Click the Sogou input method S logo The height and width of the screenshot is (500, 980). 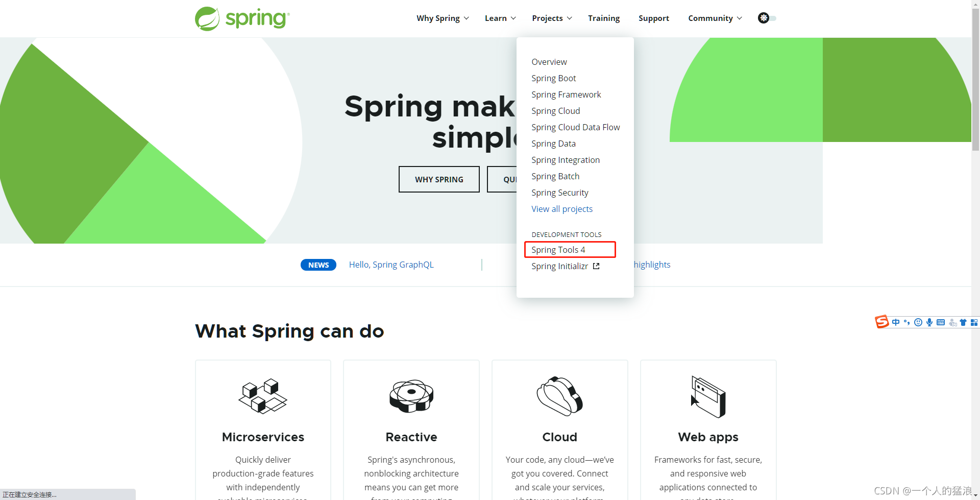tap(881, 322)
